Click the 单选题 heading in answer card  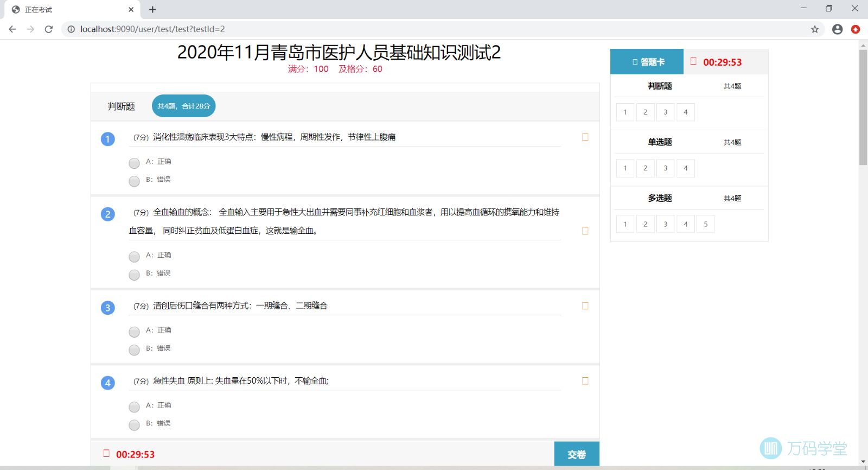tap(660, 142)
